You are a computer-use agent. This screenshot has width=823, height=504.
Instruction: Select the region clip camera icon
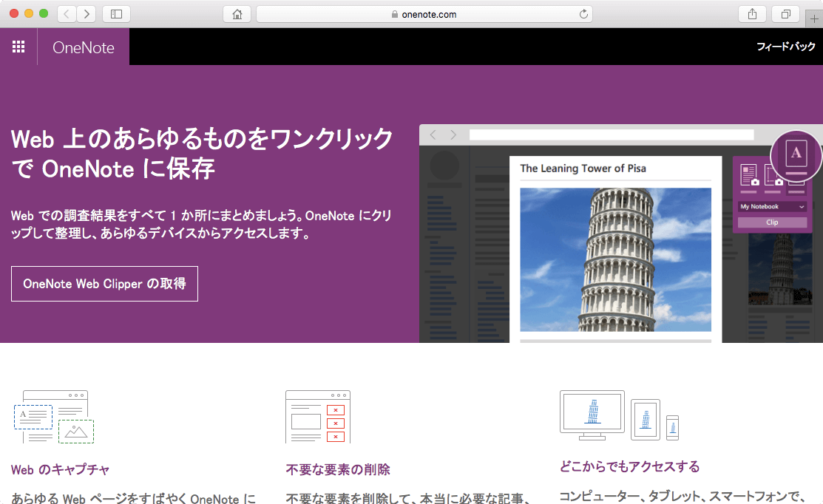pos(773,174)
